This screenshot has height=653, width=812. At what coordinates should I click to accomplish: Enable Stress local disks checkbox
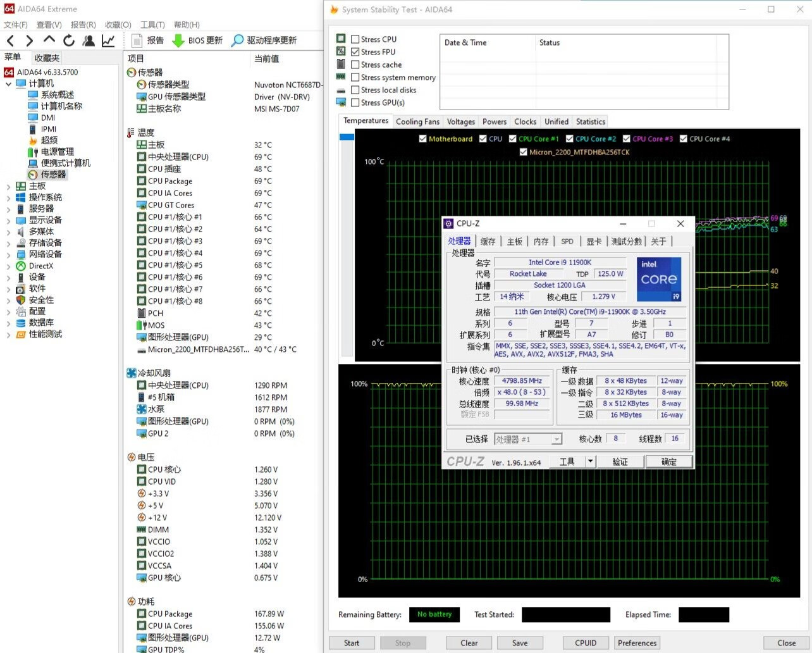355,90
